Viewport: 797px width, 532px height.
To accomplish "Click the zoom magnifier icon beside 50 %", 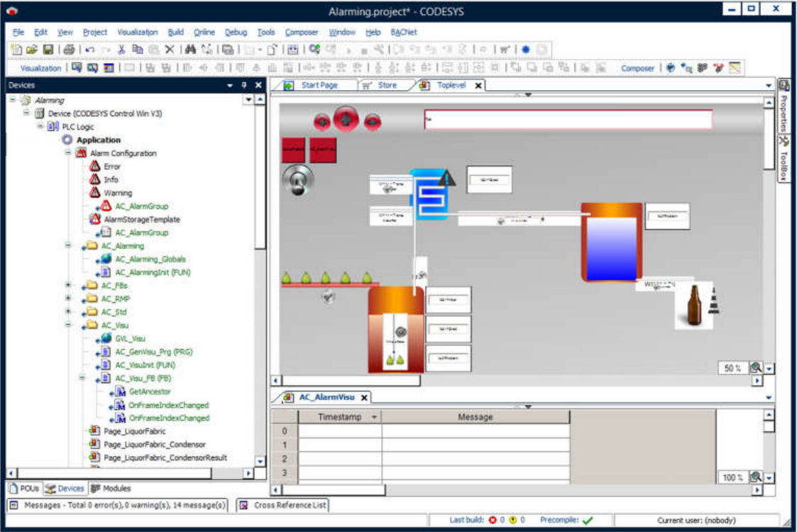I will [x=756, y=368].
